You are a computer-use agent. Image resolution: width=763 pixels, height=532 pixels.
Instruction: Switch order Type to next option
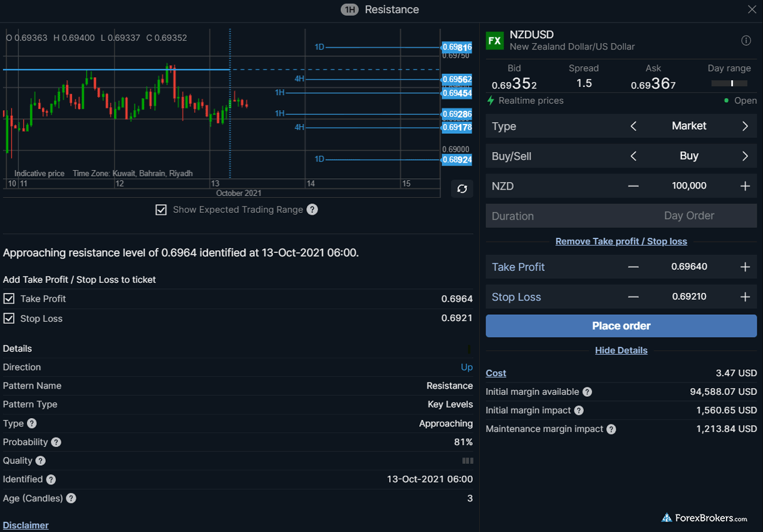coord(745,126)
